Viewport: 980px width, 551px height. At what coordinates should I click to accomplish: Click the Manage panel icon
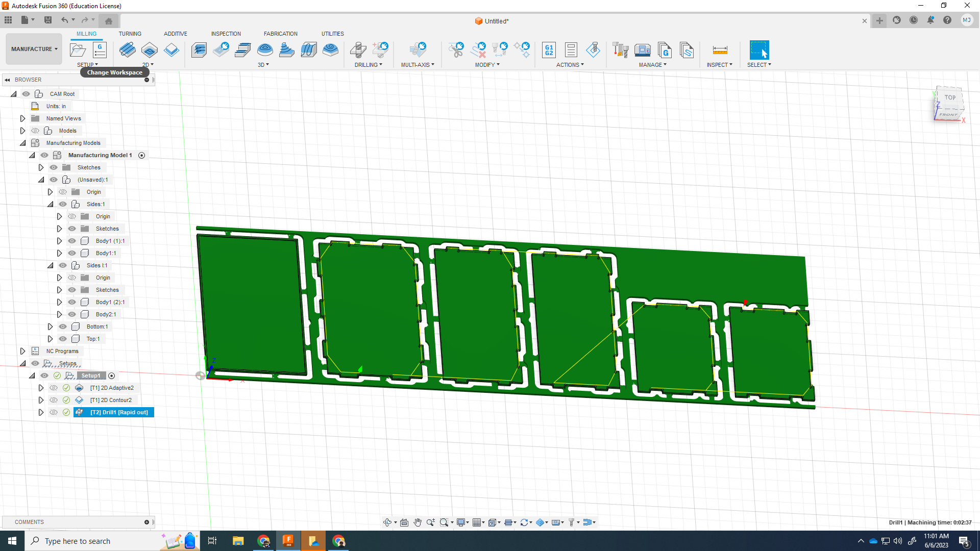point(652,65)
